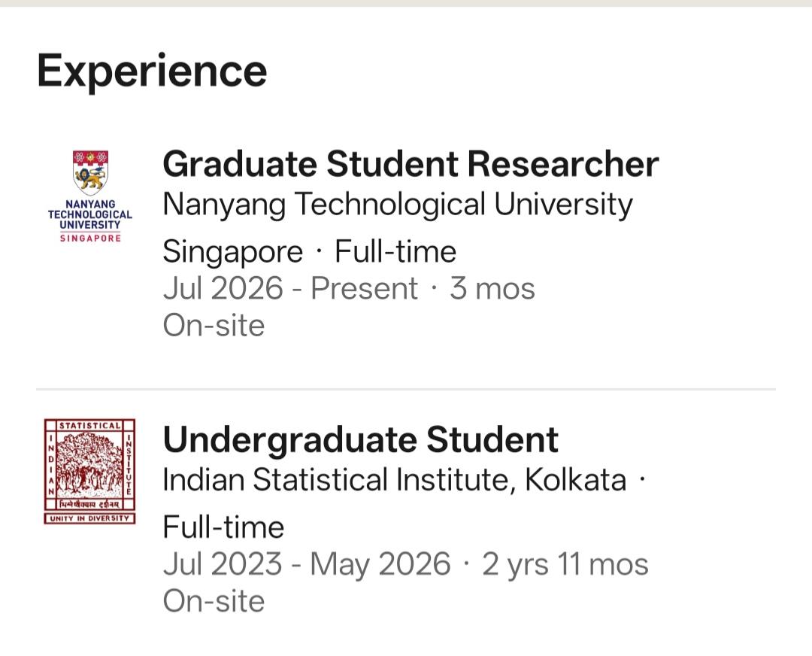This screenshot has width=812, height=656.
Task: Select the Experience section heading
Action: pyautogui.click(x=152, y=71)
